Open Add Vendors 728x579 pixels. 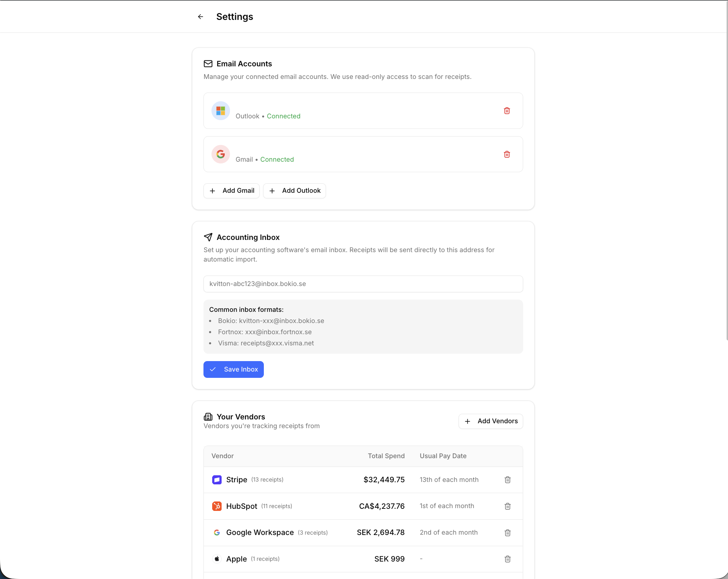click(x=490, y=421)
